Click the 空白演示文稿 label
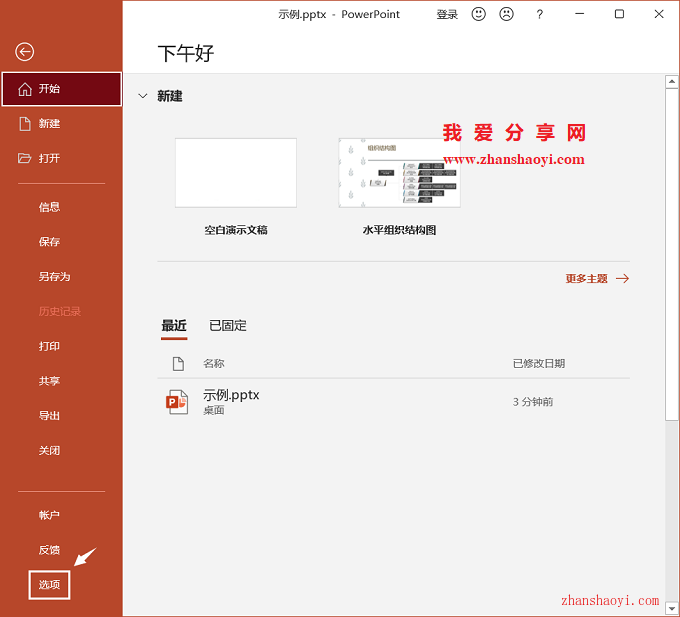The width and height of the screenshot is (680, 617). 236,230
